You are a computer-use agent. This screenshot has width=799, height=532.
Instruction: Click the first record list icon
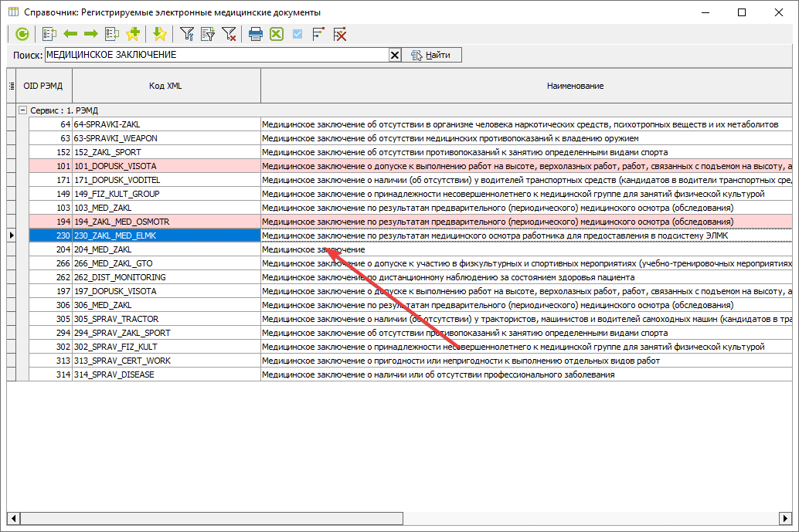click(x=49, y=34)
